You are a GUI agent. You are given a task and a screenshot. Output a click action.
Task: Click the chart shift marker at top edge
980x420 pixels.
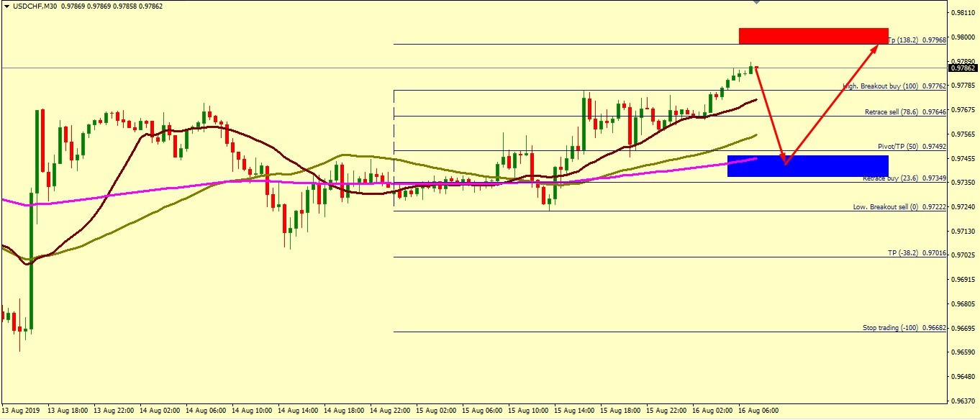(x=755, y=2)
